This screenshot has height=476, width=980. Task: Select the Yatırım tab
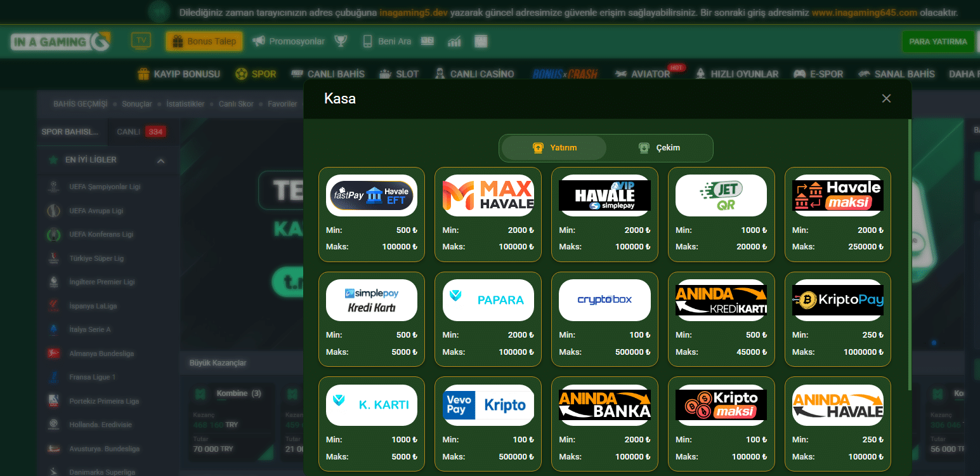point(554,148)
